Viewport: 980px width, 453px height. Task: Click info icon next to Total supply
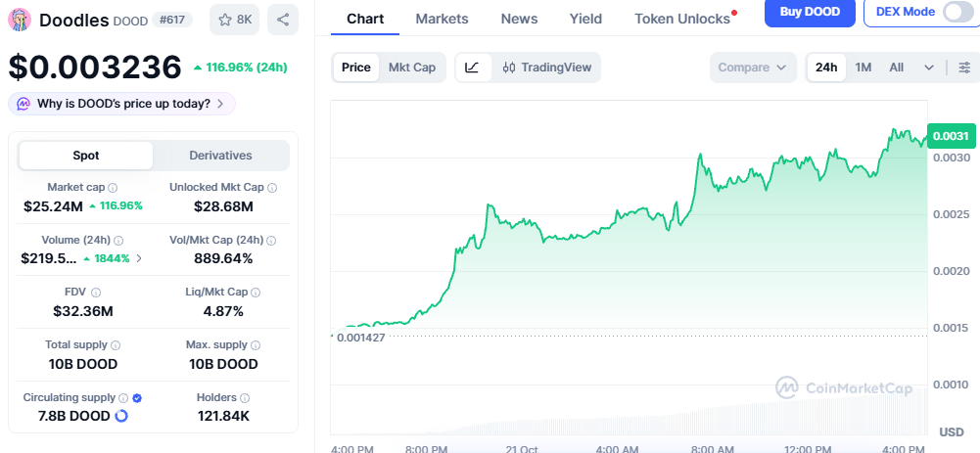(116, 345)
